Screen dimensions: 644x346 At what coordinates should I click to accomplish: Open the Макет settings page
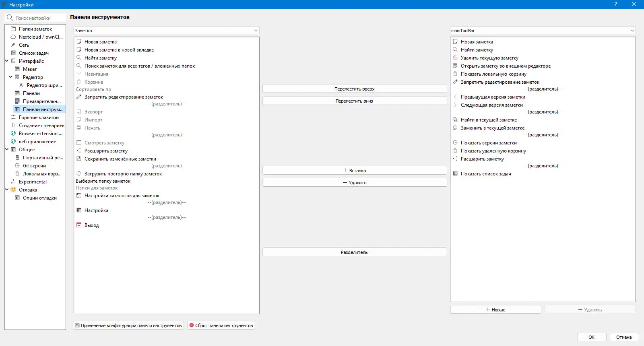(30, 69)
